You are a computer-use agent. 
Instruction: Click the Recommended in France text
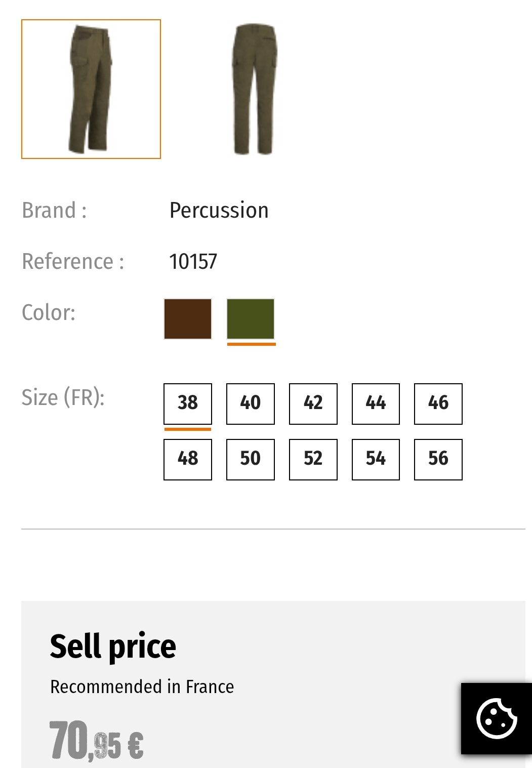click(x=142, y=687)
